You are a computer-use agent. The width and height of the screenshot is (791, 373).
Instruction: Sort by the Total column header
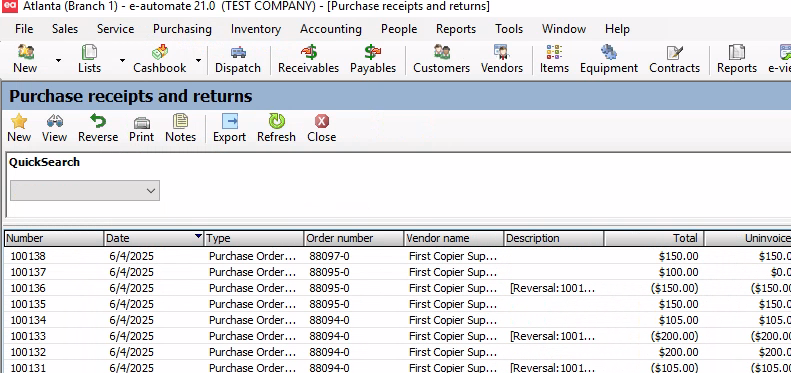pyautogui.click(x=654, y=238)
